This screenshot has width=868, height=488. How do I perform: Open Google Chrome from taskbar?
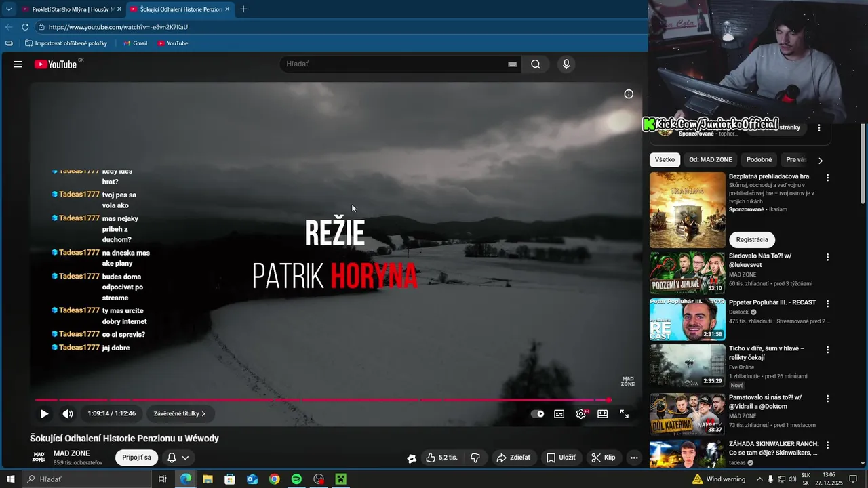pyautogui.click(x=274, y=479)
